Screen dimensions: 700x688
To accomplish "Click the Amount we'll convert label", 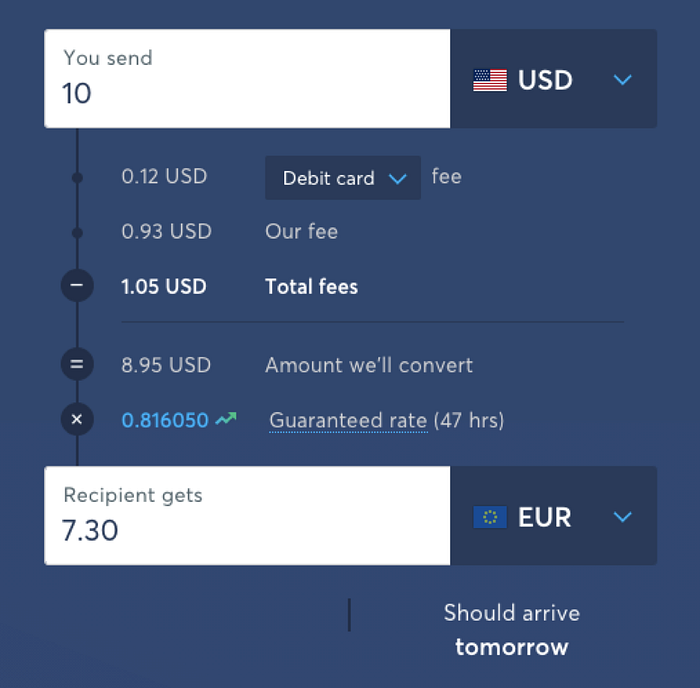I will pos(369,365).
